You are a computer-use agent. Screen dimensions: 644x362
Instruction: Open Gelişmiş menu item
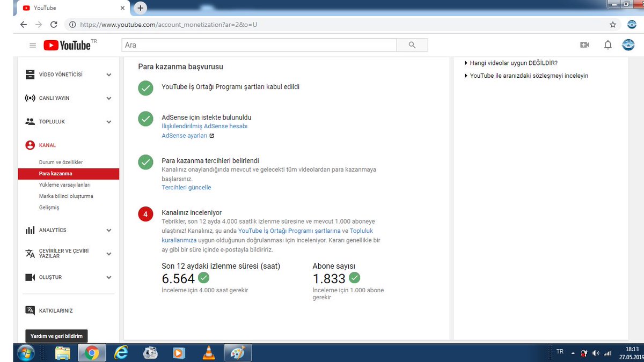pos(49,208)
